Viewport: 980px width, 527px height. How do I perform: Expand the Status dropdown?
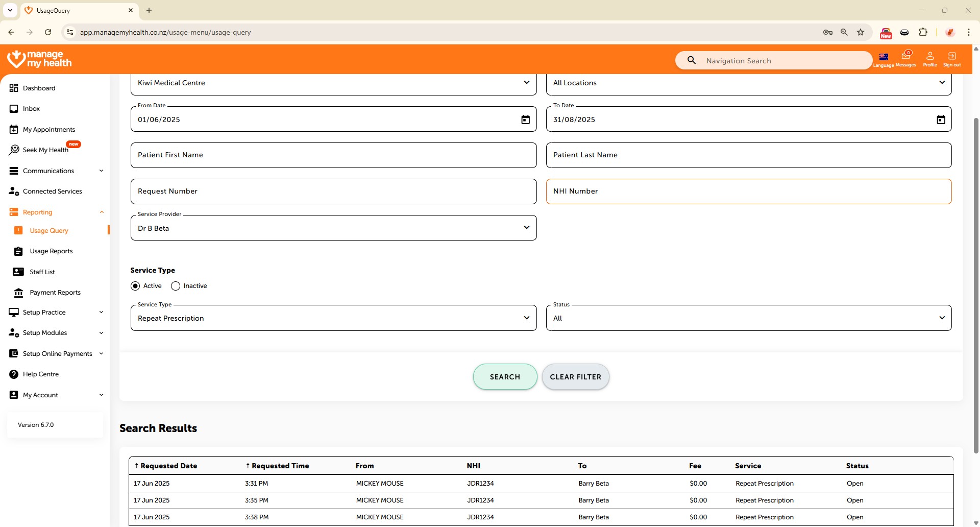pos(748,318)
